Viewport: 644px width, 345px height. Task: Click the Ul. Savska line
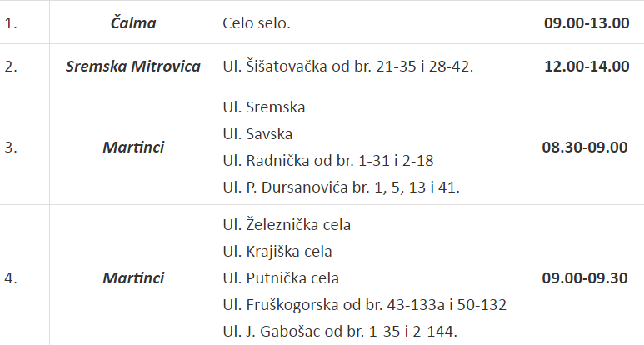257,134
